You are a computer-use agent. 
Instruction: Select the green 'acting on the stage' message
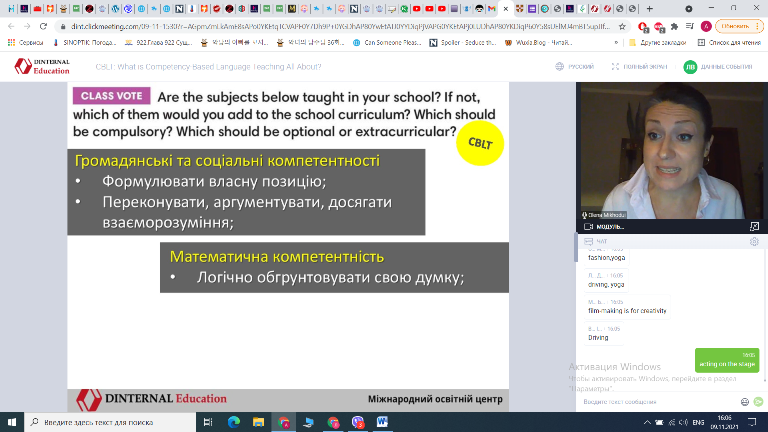tap(727, 360)
